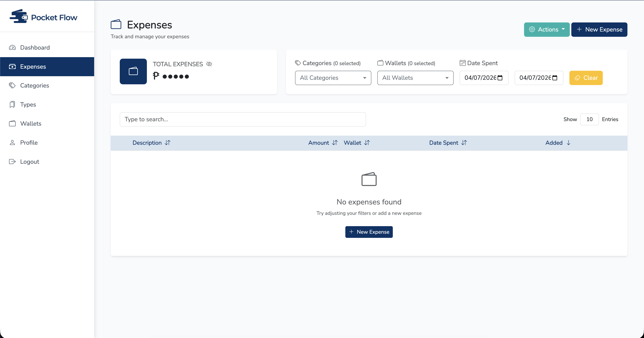Screen dimensions: 644x338
Task: Open calendar picker on start date field
Action: click(x=500, y=78)
